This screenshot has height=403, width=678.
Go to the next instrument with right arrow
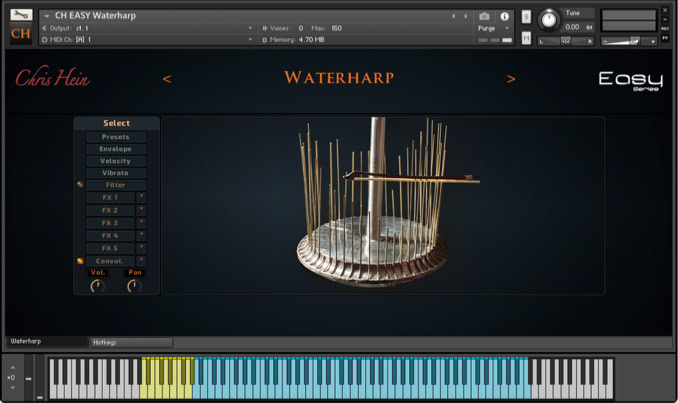(x=511, y=79)
